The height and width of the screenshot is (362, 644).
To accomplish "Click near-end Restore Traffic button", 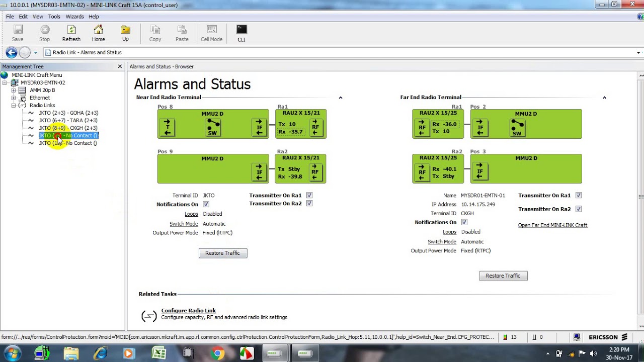I will 223,253.
